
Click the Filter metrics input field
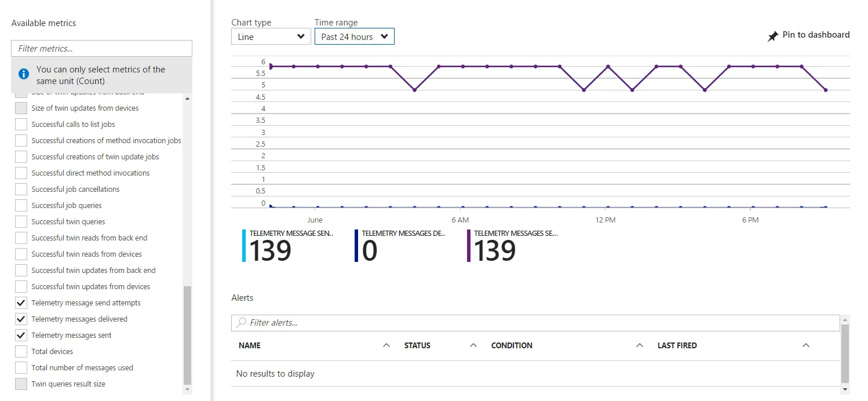(x=101, y=48)
